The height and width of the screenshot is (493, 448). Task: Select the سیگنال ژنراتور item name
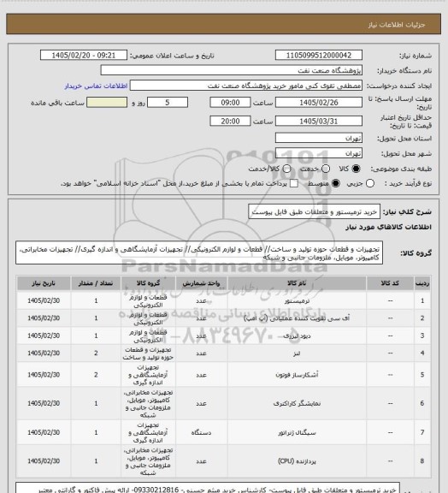pyautogui.click(x=297, y=432)
